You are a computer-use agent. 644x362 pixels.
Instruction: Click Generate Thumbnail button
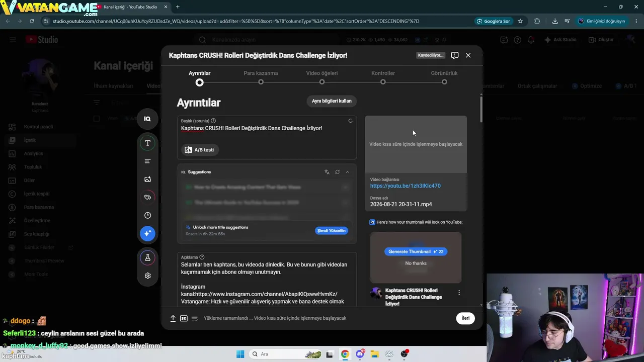[x=416, y=251]
